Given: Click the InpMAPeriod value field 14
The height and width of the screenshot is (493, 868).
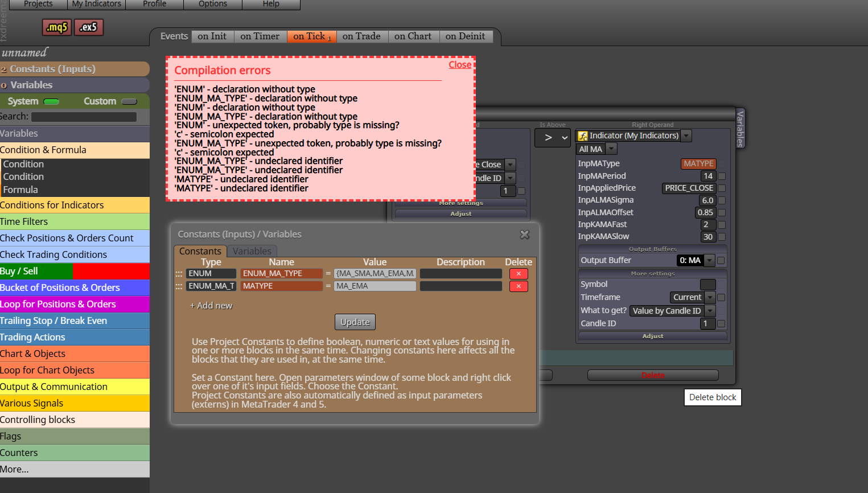Looking at the screenshot, I should 708,176.
